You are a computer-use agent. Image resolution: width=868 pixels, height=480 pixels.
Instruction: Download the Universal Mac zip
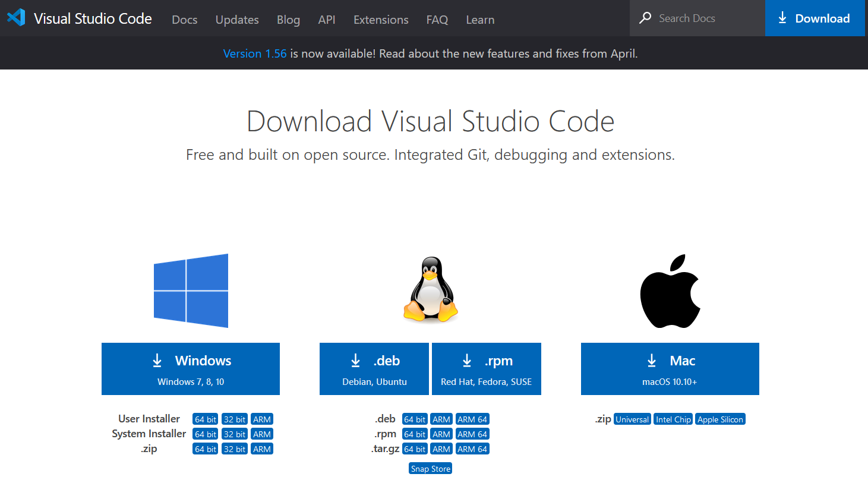(x=632, y=419)
